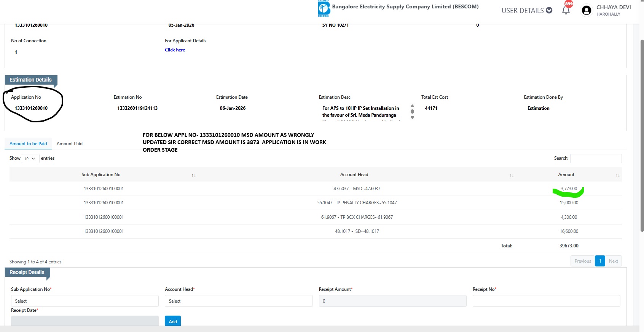Image resolution: width=644 pixels, height=332 pixels.
Task: Click the BESCOM logo icon
Action: [324, 8]
